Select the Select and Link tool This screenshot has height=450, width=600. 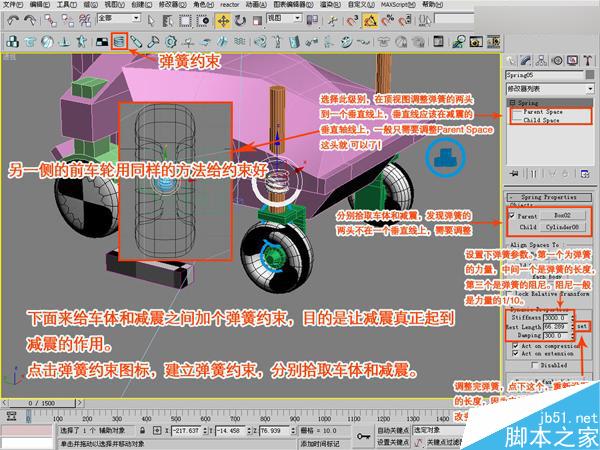tap(50, 20)
